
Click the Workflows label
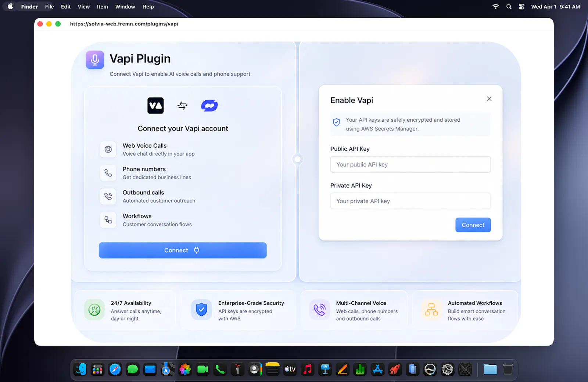tap(137, 216)
